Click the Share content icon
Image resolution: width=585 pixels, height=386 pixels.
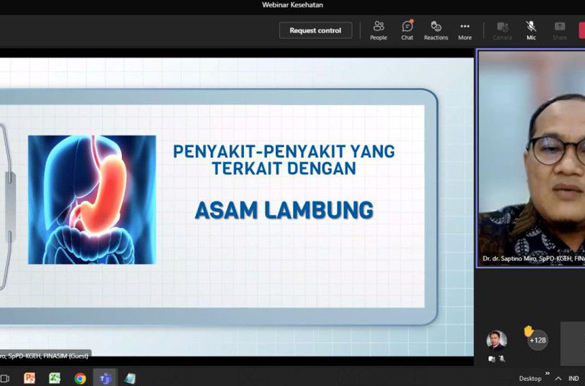(560, 31)
